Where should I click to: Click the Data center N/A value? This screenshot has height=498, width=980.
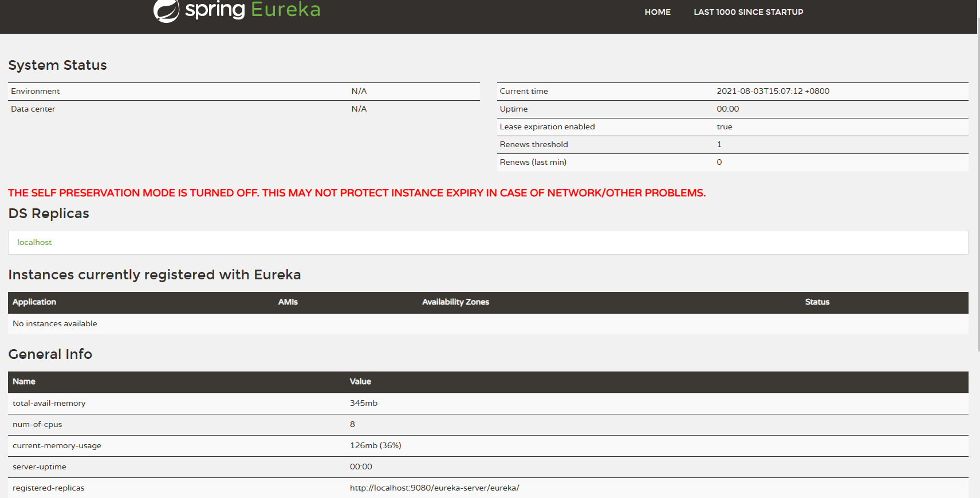359,109
